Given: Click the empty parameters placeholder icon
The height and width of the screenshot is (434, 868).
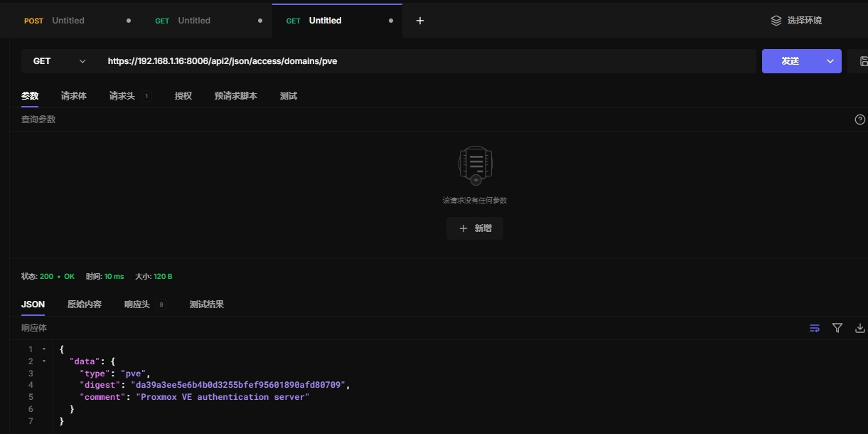Looking at the screenshot, I should point(475,165).
